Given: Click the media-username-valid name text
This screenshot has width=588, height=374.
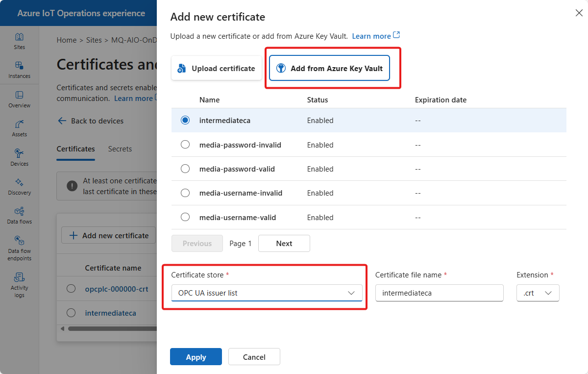Looking at the screenshot, I should click(x=238, y=217).
